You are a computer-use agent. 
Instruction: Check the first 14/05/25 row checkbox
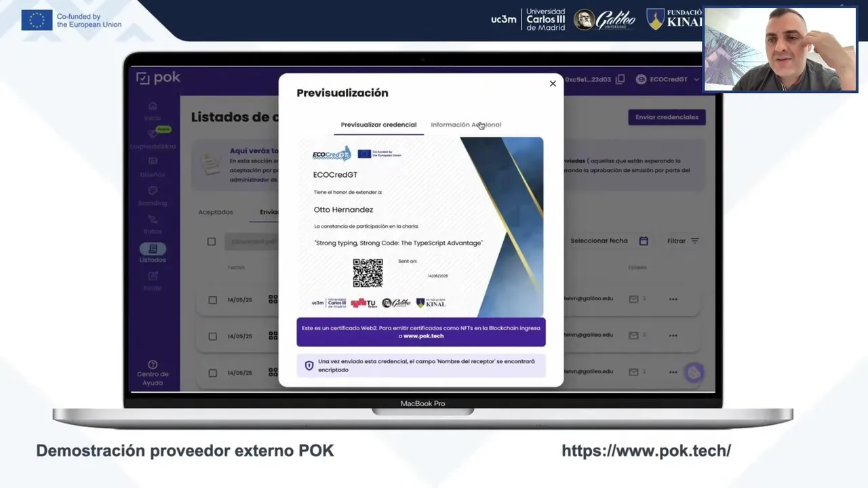212,300
